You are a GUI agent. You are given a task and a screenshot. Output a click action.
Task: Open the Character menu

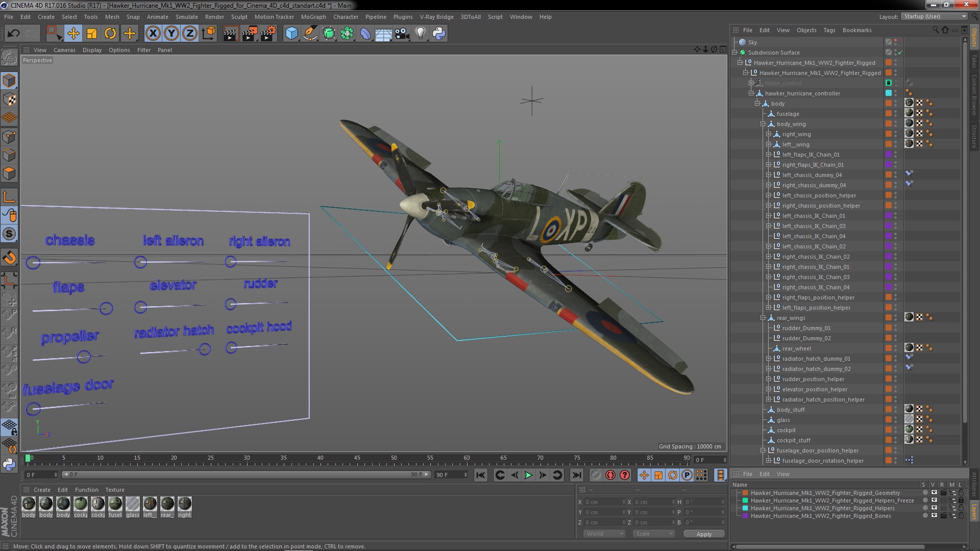click(x=346, y=17)
